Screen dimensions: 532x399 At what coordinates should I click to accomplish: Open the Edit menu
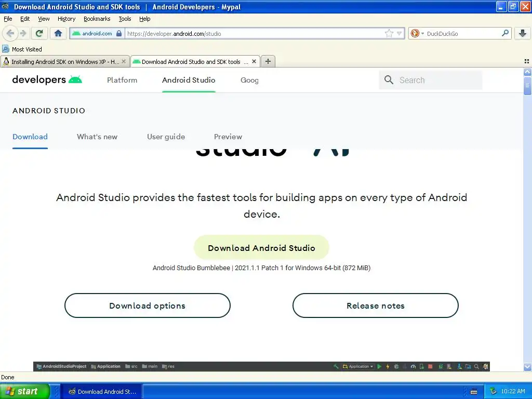pos(25,19)
